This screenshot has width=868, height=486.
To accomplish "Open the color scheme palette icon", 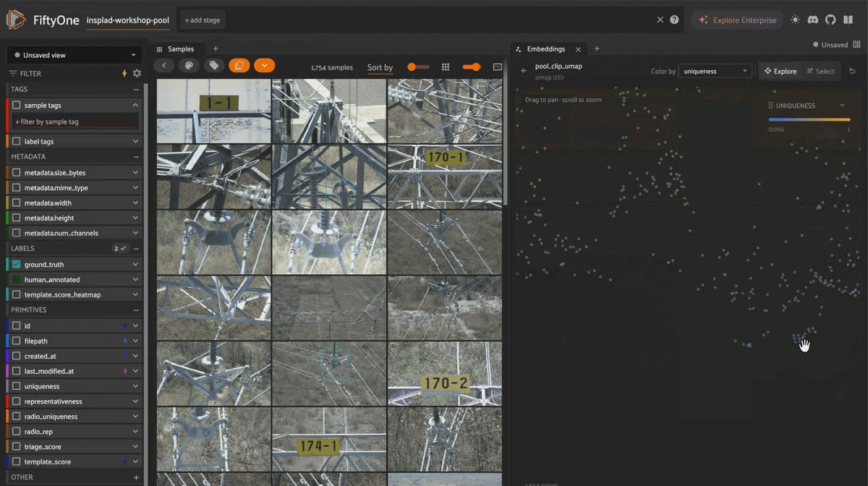I will (x=189, y=66).
